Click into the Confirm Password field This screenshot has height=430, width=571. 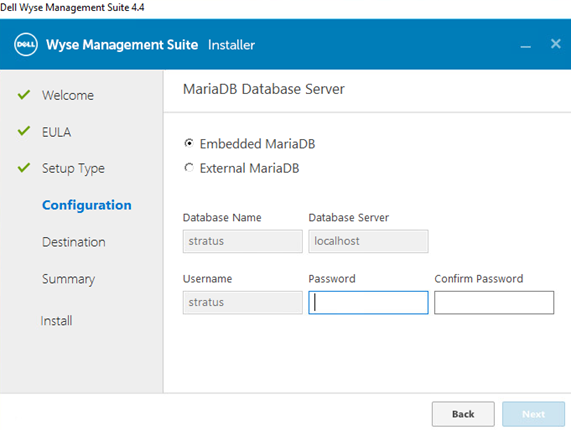click(494, 302)
